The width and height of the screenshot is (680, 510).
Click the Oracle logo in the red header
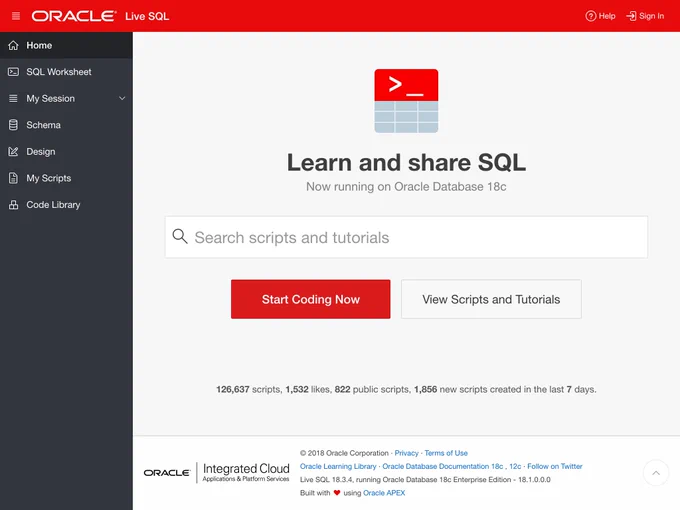click(x=74, y=16)
